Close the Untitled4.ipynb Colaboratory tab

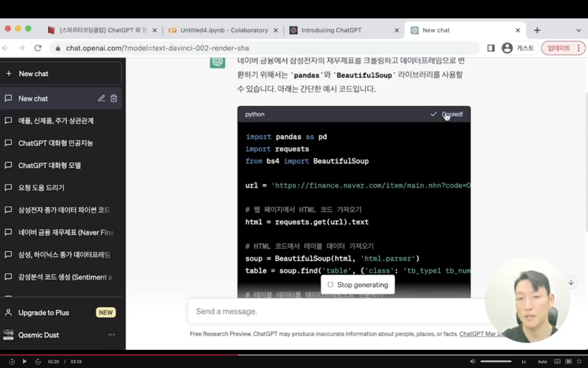pos(276,30)
